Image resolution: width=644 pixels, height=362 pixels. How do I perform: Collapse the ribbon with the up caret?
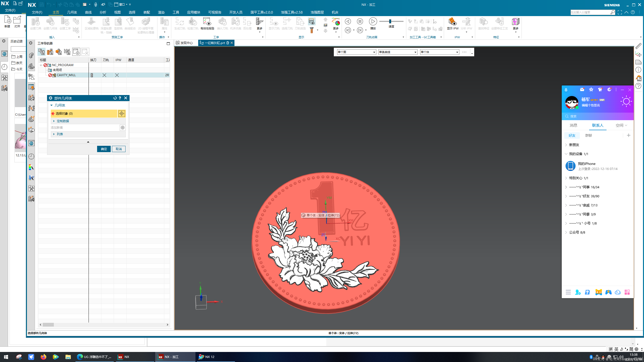click(x=626, y=12)
